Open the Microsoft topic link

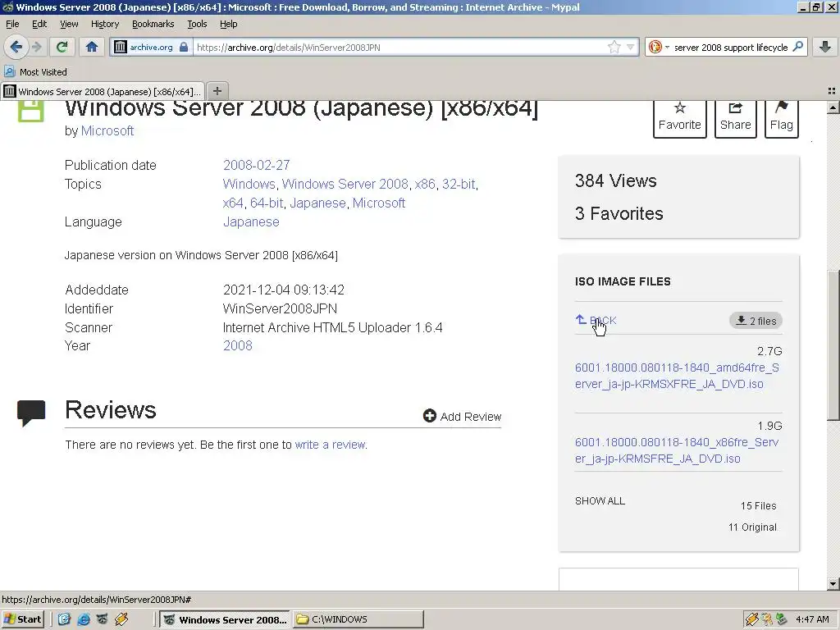point(379,203)
